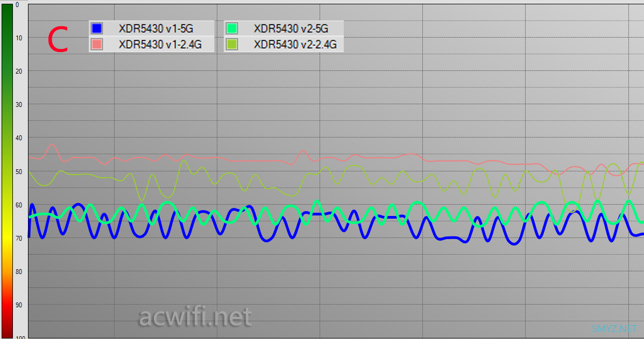Click the 30 axis scale label

19,105
